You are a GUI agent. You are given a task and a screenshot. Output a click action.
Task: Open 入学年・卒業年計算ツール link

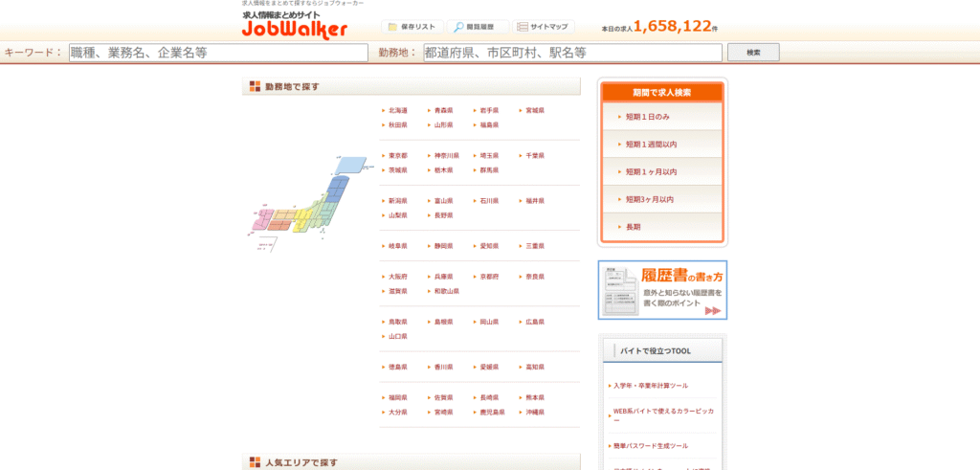click(651, 386)
